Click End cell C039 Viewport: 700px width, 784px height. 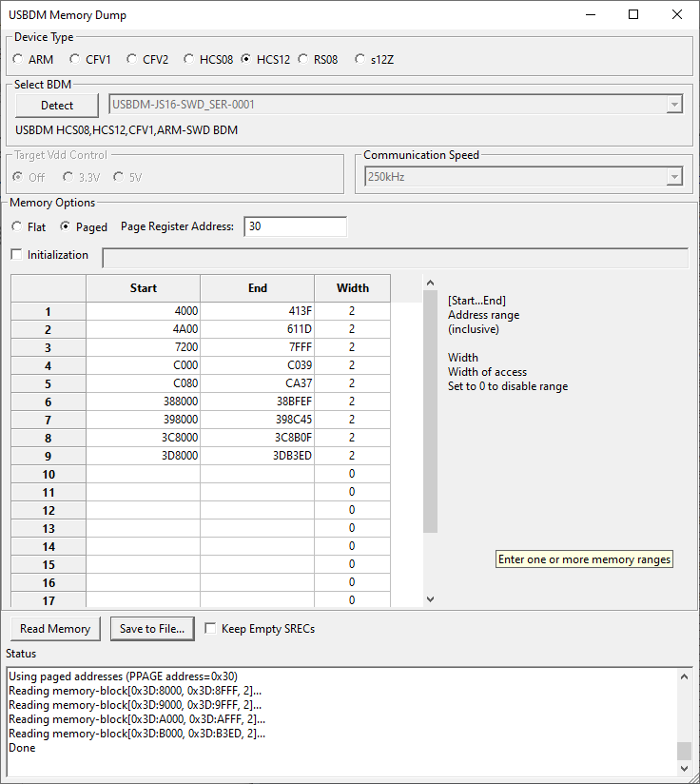pos(258,365)
